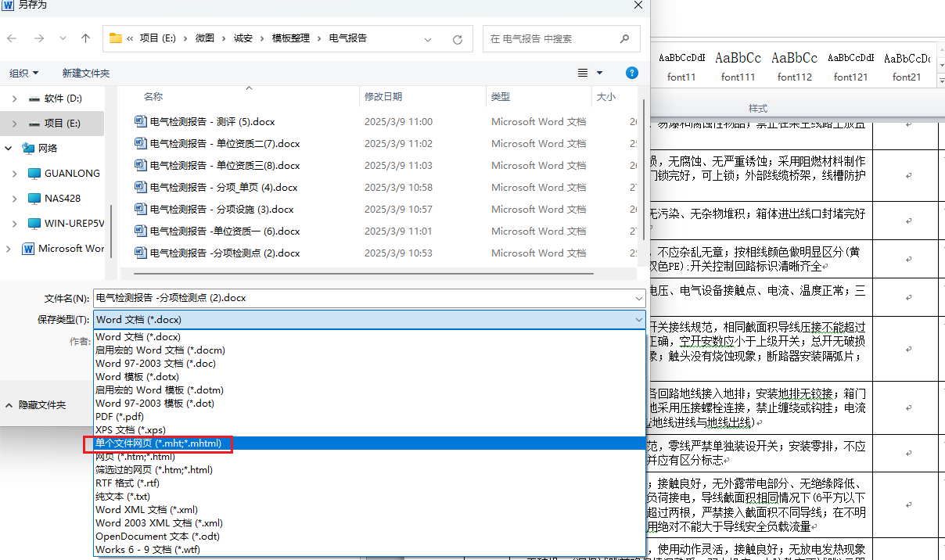Choose XPS 文档 (*.xps) type
945x560 pixels.
pyautogui.click(x=369, y=429)
